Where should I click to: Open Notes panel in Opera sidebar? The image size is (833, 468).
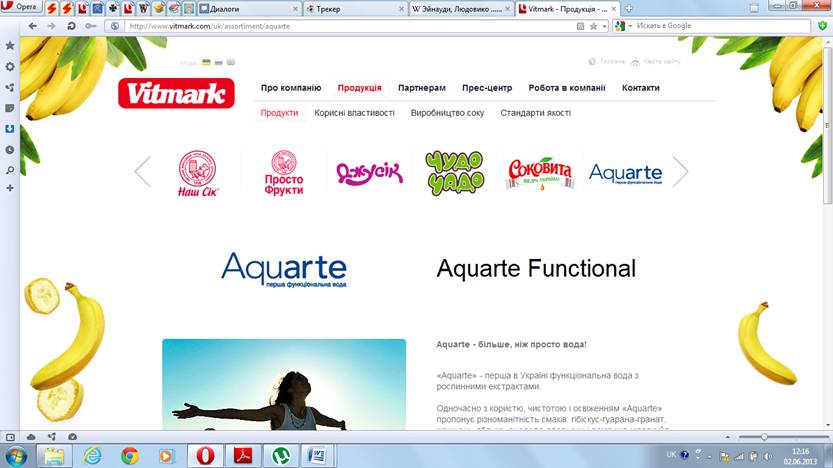(x=10, y=108)
